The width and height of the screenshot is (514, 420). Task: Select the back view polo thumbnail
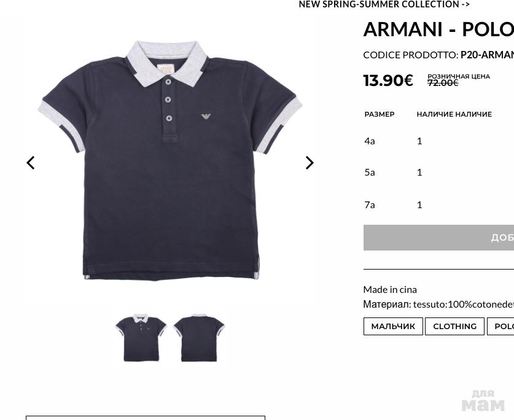(199, 337)
